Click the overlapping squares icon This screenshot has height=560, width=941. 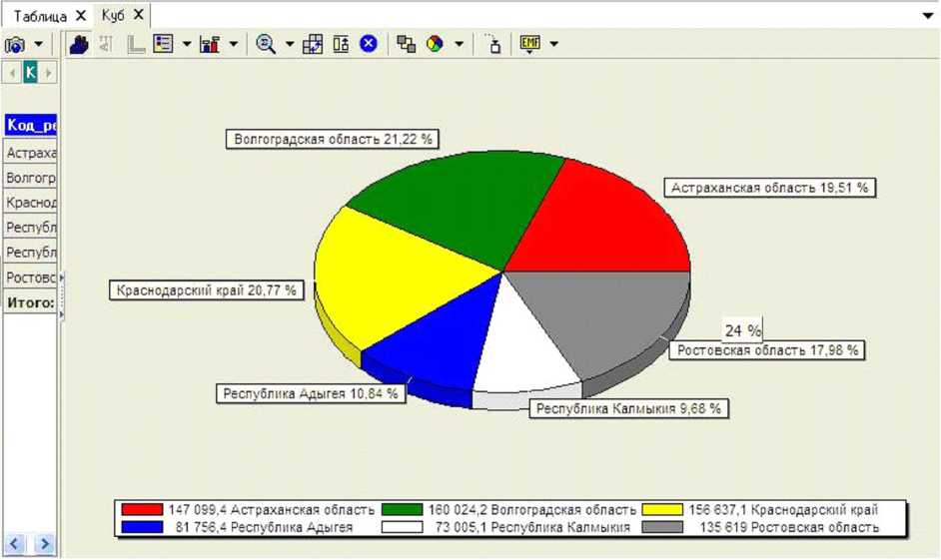pos(407,44)
